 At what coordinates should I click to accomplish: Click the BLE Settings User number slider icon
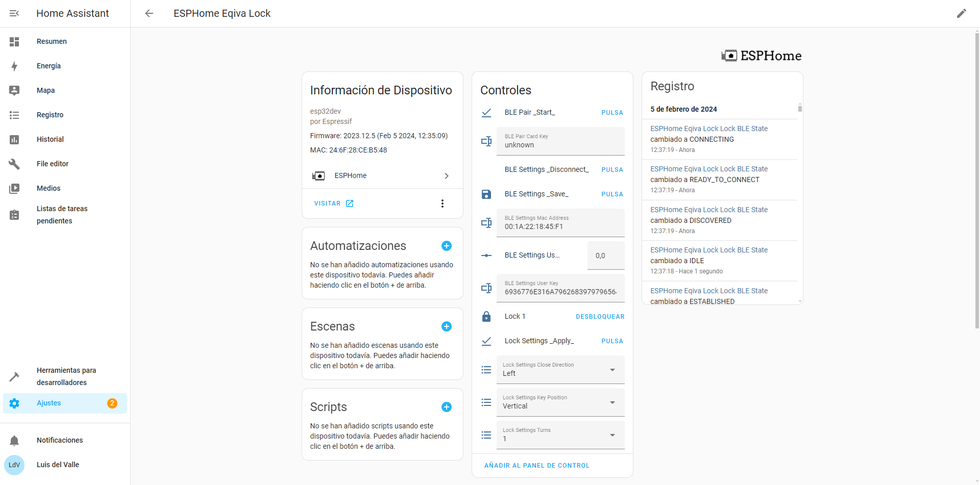tap(486, 256)
